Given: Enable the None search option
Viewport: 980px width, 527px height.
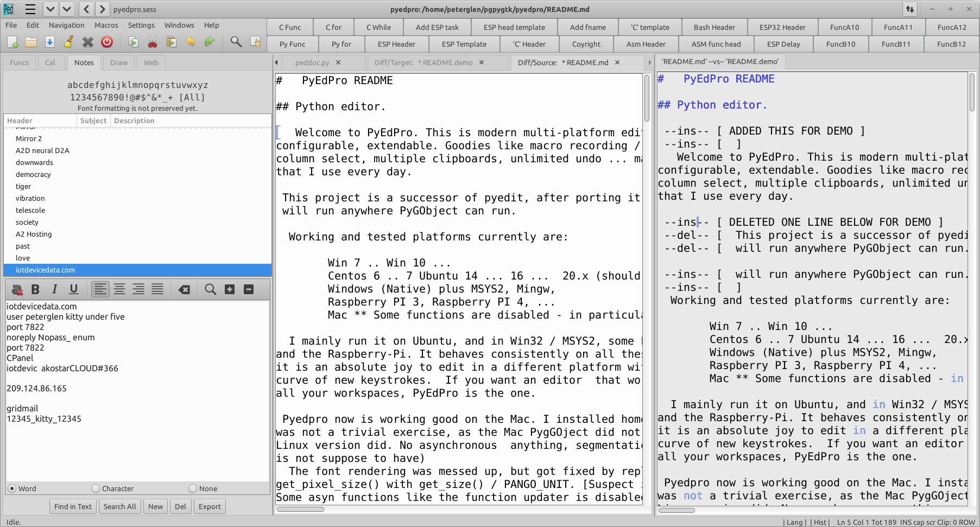Looking at the screenshot, I should pyautogui.click(x=193, y=488).
